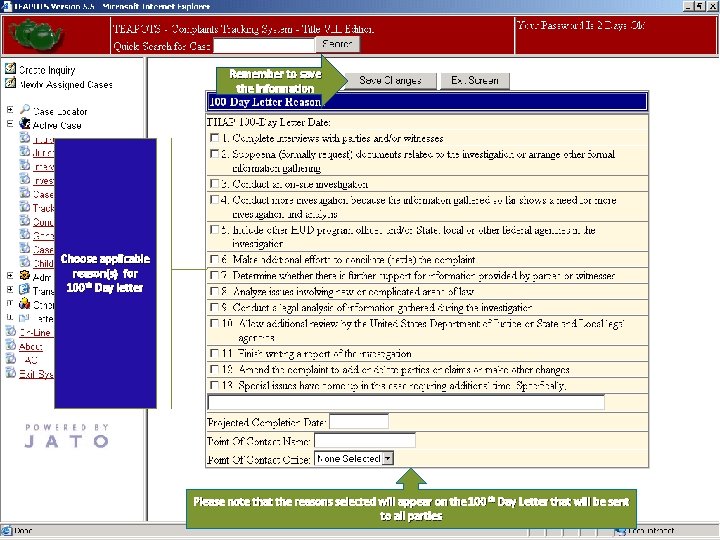Expand the Case Locator tree node
Viewport: 720px width, 540px height.
point(10,110)
